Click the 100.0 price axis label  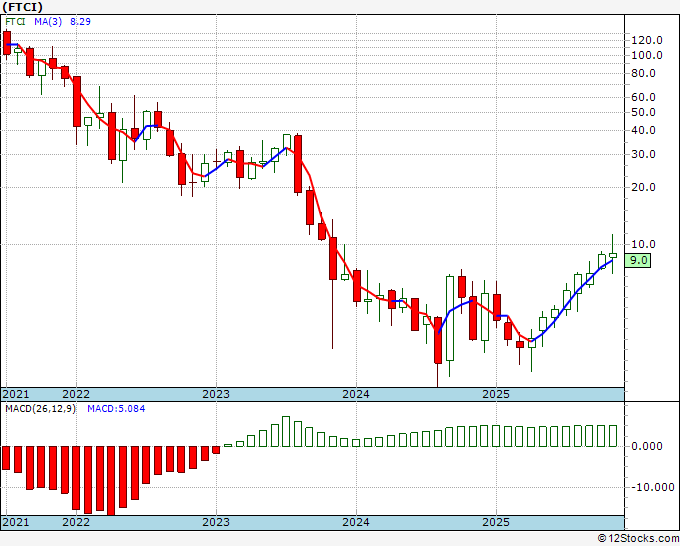coord(647,55)
